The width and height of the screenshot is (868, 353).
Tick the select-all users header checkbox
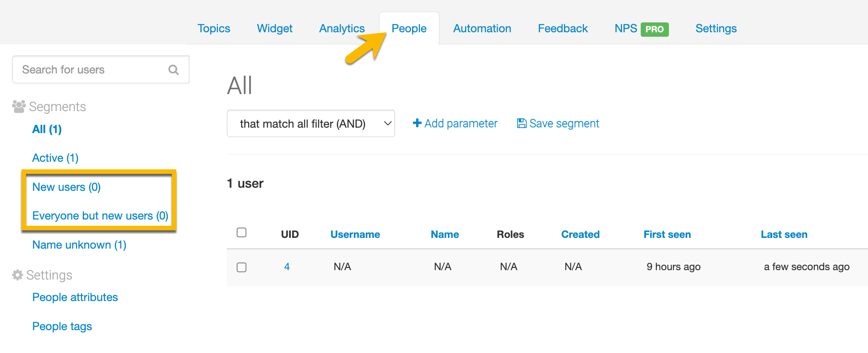point(242,232)
